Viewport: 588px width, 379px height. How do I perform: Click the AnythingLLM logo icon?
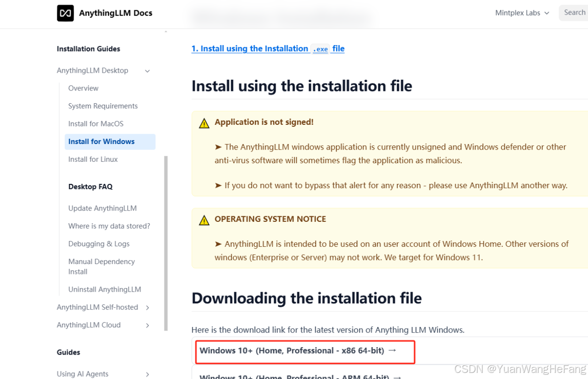(65, 13)
